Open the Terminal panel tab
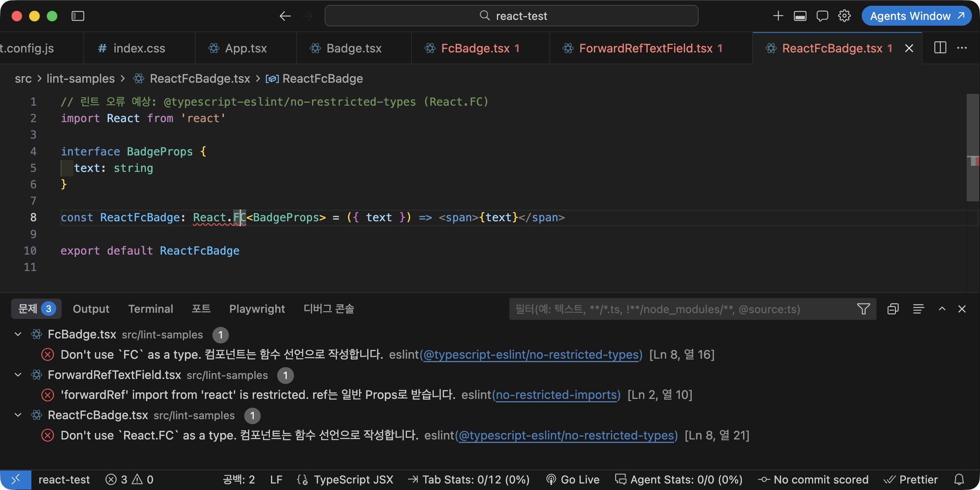Image resolution: width=980 pixels, height=490 pixels. coord(151,309)
